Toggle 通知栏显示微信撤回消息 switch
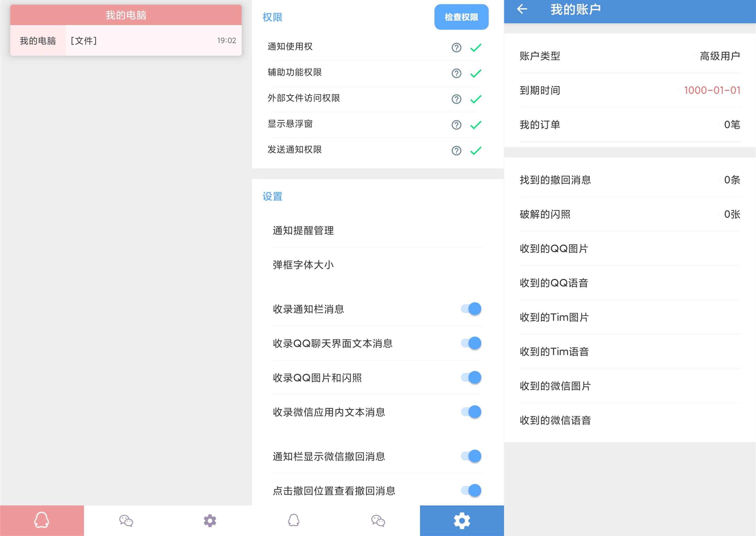The height and width of the screenshot is (536, 756). click(x=471, y=456)
